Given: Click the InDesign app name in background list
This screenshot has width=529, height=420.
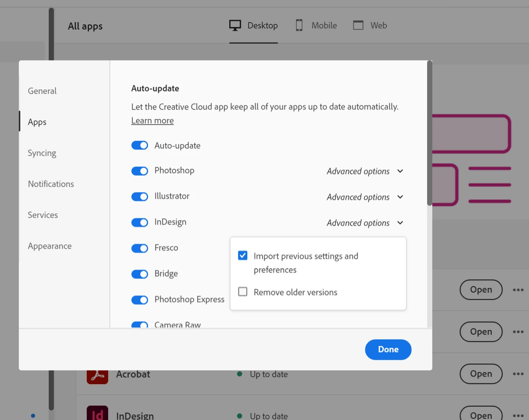Looking at the screenshot, I should 135,416.
